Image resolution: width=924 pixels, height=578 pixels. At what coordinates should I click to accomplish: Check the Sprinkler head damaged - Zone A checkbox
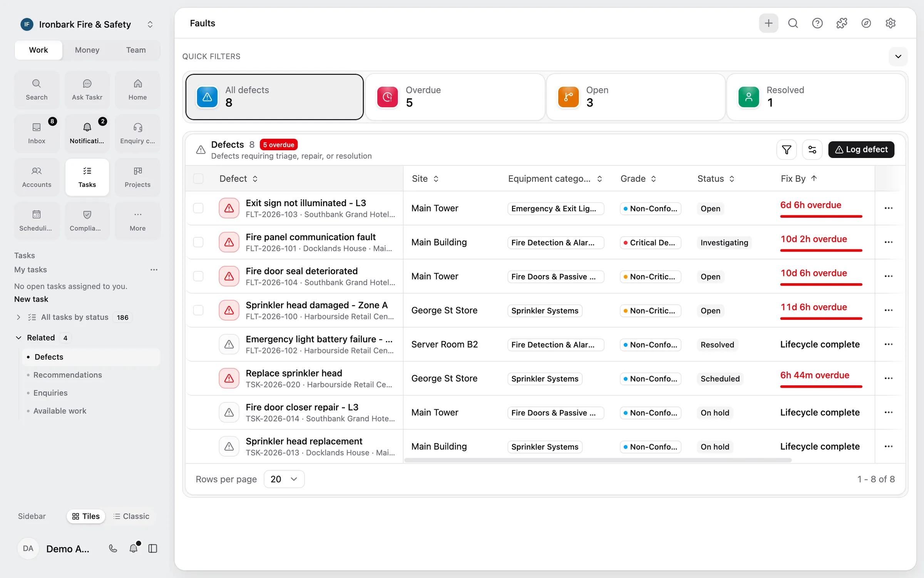pos(198,310)
